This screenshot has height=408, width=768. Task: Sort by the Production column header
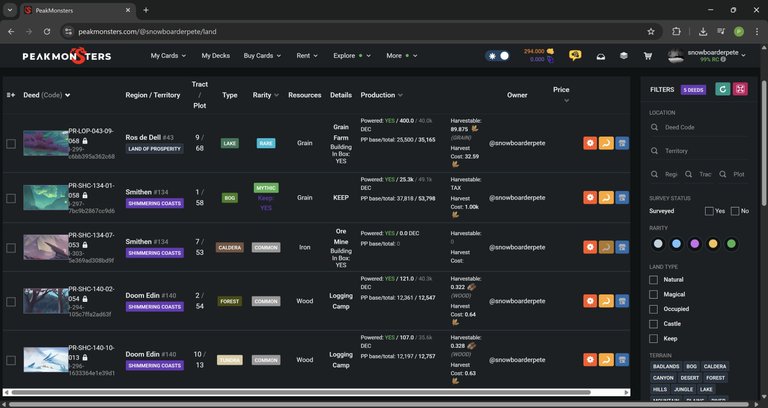(382, 95)
